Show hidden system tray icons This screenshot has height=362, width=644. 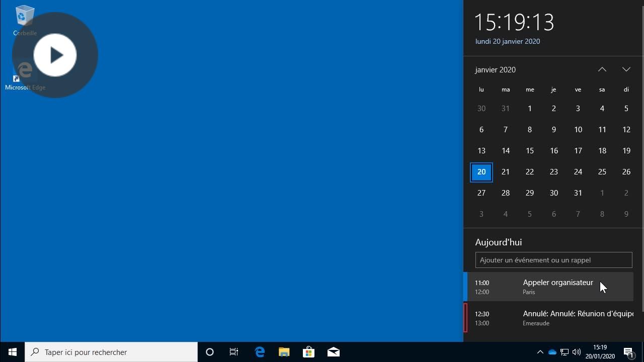(x=540, y=352)
